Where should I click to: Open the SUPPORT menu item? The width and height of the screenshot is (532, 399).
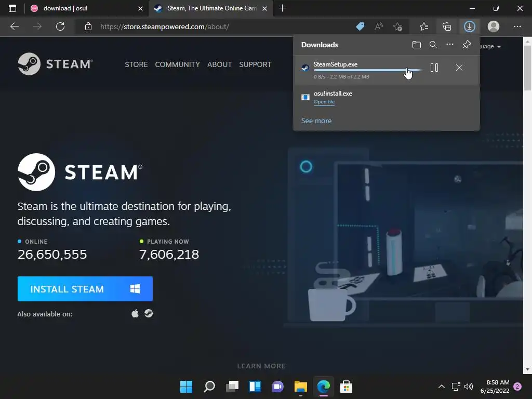tap(255, 64)
